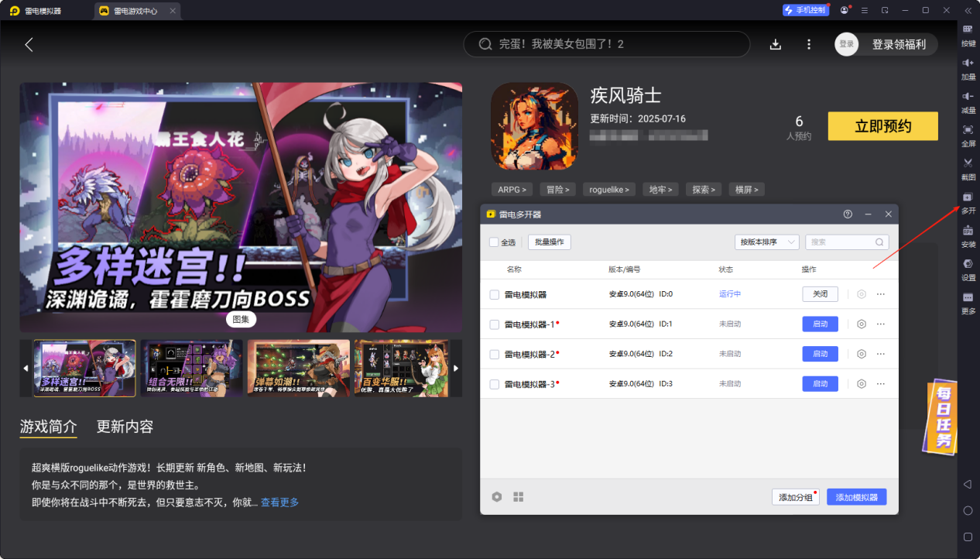Click 启动 for 雷电模拟器-1

point(820,324)
